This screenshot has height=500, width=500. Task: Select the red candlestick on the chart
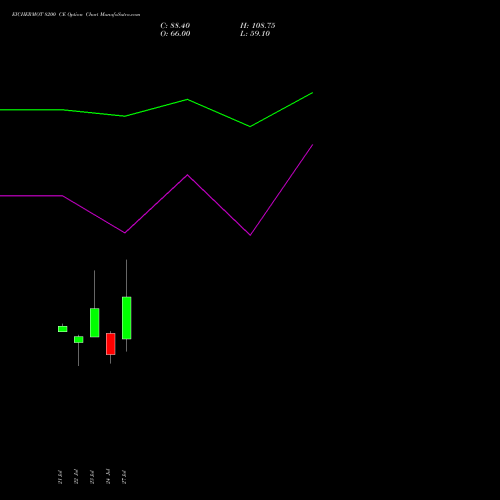tap(111, 344)
